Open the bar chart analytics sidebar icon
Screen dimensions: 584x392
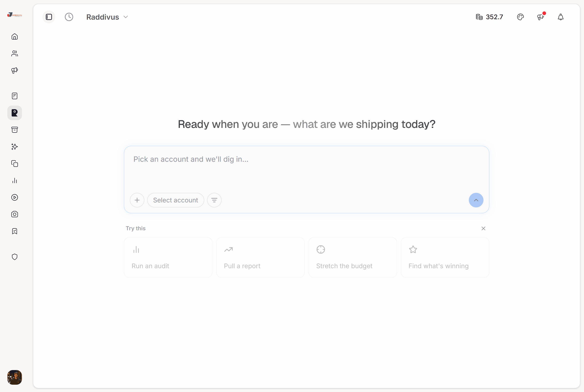tap(14, 180)
